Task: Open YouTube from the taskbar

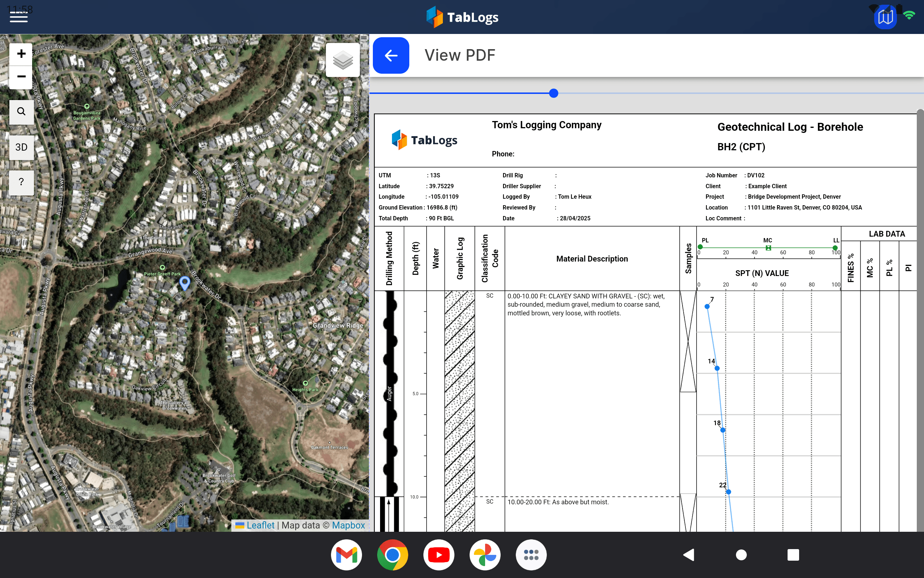Action: click(439, 555)
